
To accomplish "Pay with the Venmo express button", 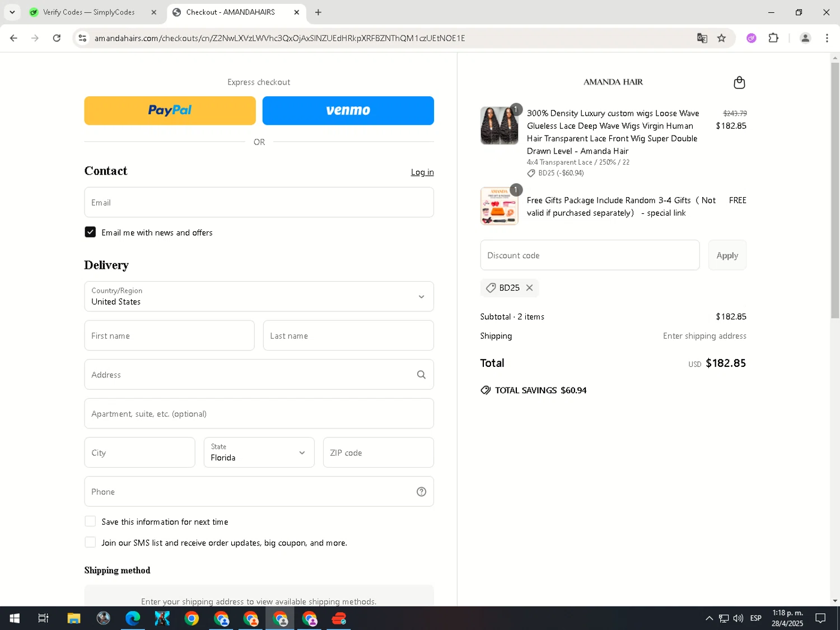I will (348, 110).
